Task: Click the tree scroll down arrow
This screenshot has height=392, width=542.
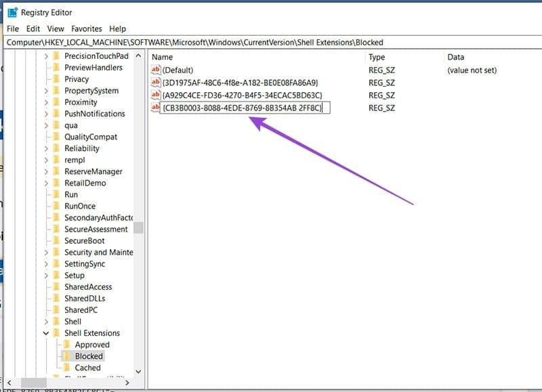Action: (x=138, y=372)
